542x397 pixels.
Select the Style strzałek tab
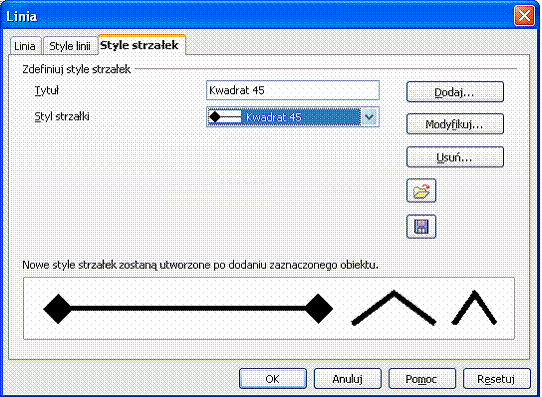[142, 45]
